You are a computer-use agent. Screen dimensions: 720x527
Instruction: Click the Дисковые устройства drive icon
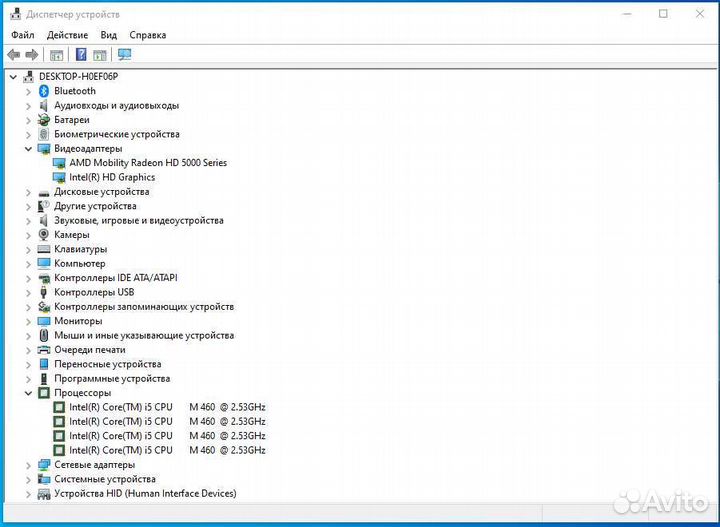click(x=44, y=193)
